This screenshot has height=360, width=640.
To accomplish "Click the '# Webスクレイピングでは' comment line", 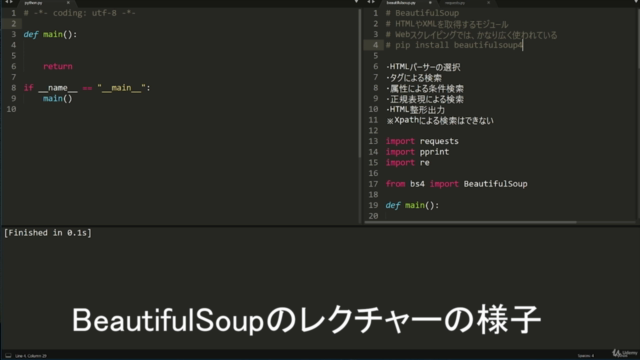I will coord(471,35).
